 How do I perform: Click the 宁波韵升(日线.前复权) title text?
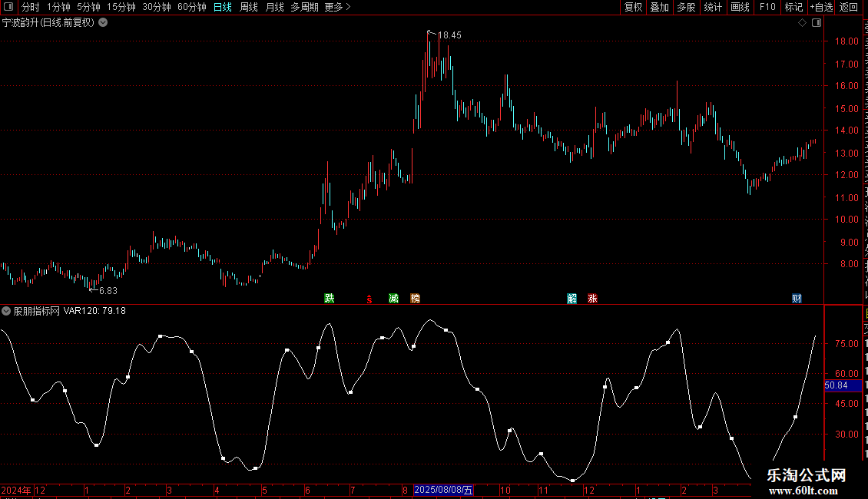[x=48, y=23]
